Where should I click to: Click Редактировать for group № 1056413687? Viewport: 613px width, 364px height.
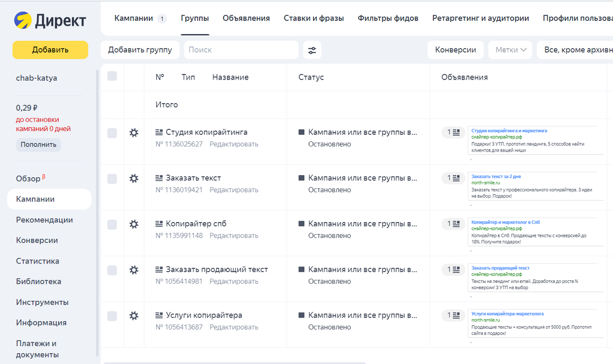tap(234, 327)
